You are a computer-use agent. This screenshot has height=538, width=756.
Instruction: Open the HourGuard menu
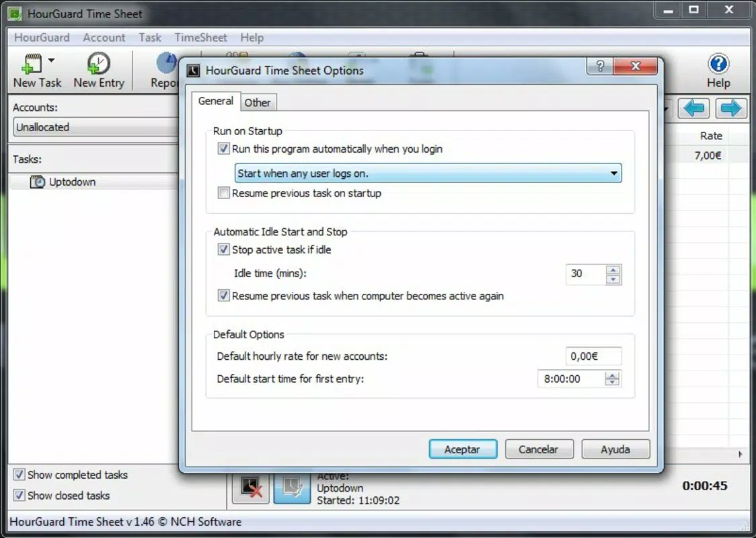point(42,37)
